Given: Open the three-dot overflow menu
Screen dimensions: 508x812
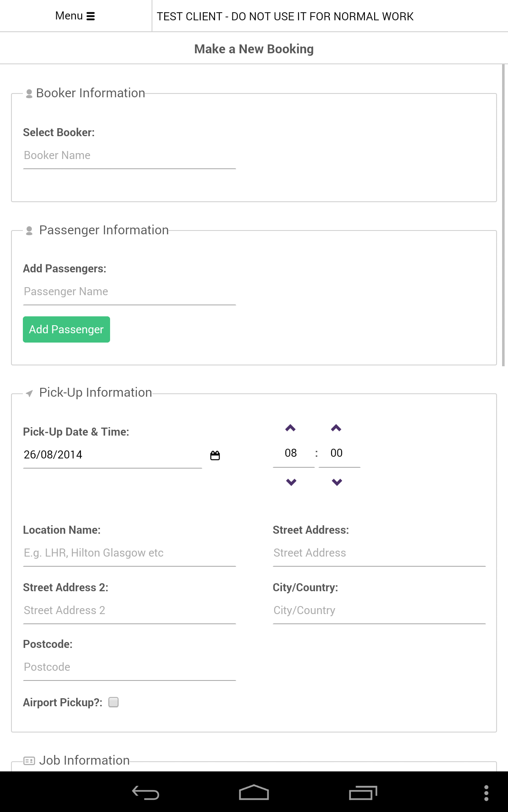Looking at the screenshot, I should click(486, 793).
